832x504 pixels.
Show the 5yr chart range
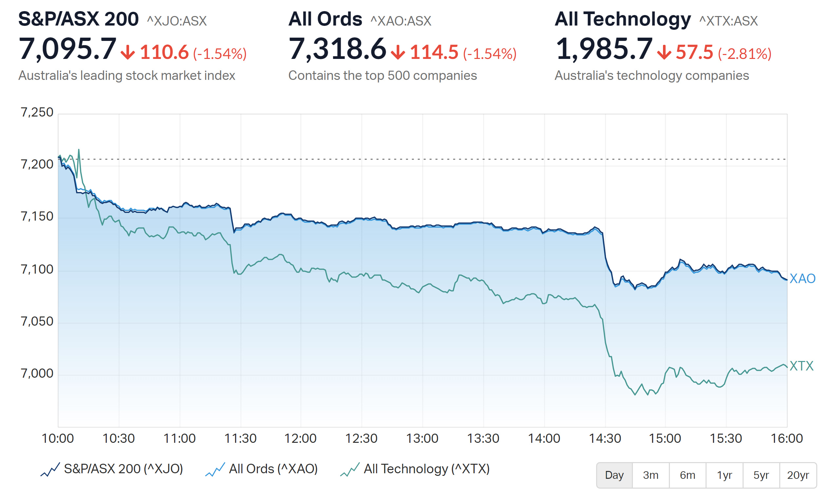761,475
